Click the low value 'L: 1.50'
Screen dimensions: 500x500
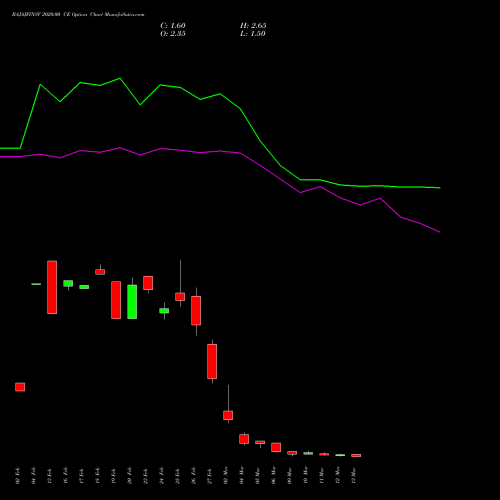(253, 33)
